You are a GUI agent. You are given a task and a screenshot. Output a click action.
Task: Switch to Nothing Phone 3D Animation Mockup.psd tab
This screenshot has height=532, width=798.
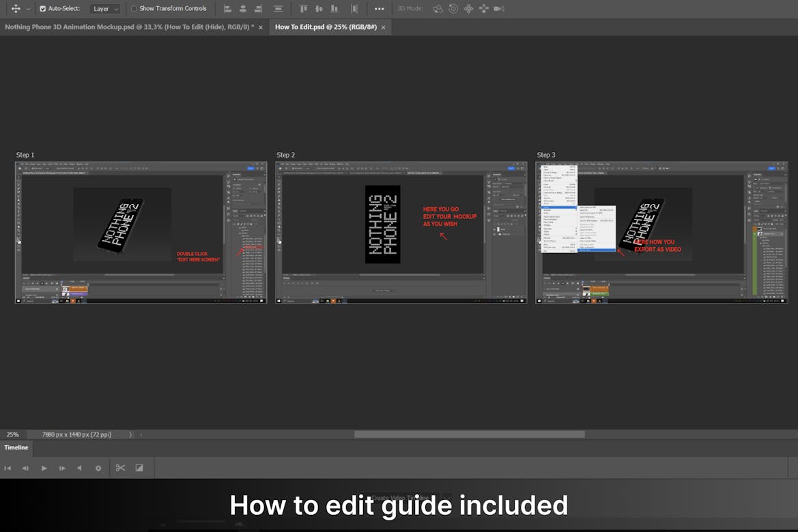point(129,27)
